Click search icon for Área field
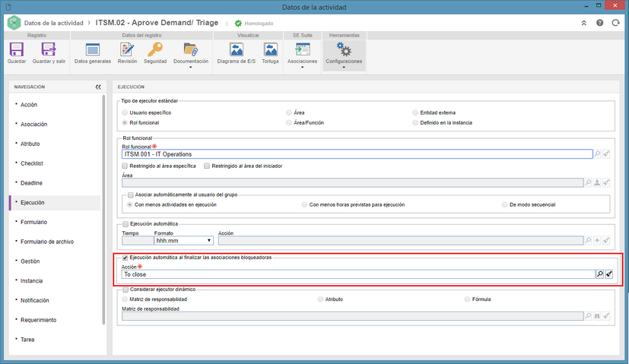The image size is (629, 364). [588, 182]
